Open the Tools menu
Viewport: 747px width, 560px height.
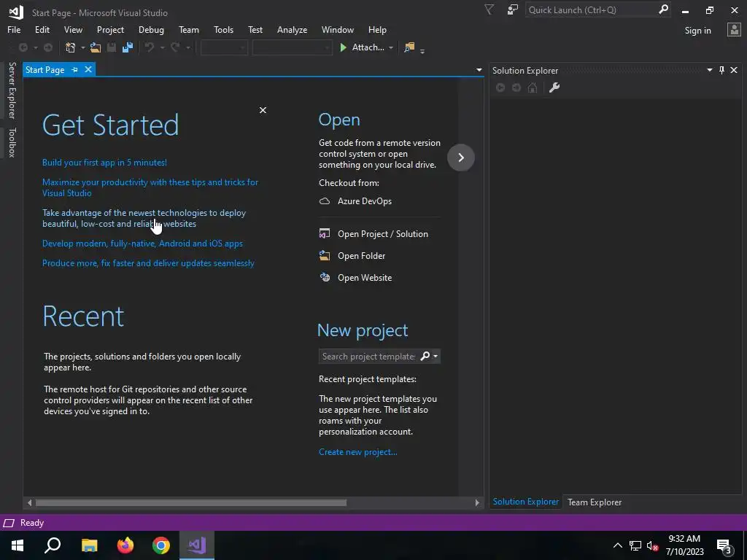223,29
